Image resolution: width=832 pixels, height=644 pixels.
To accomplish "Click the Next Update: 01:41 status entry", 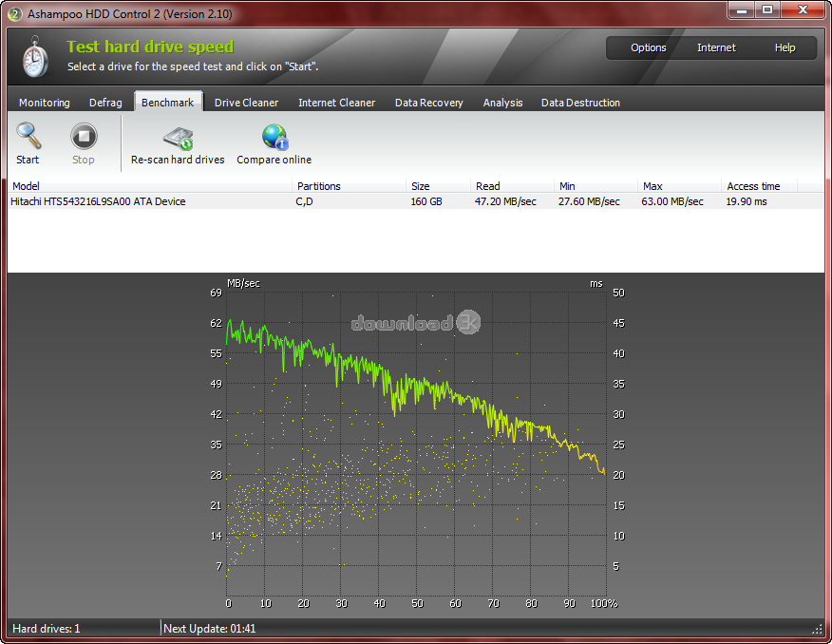I will pos(210,629).
